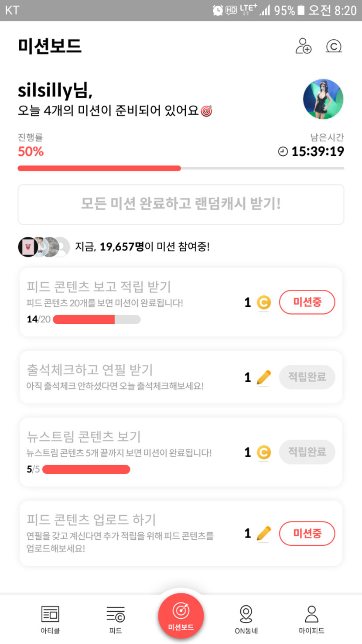Tap the overall 50% mission progress bar
The width and height of the screenshot is (362, 644).
tap(181, 168)
